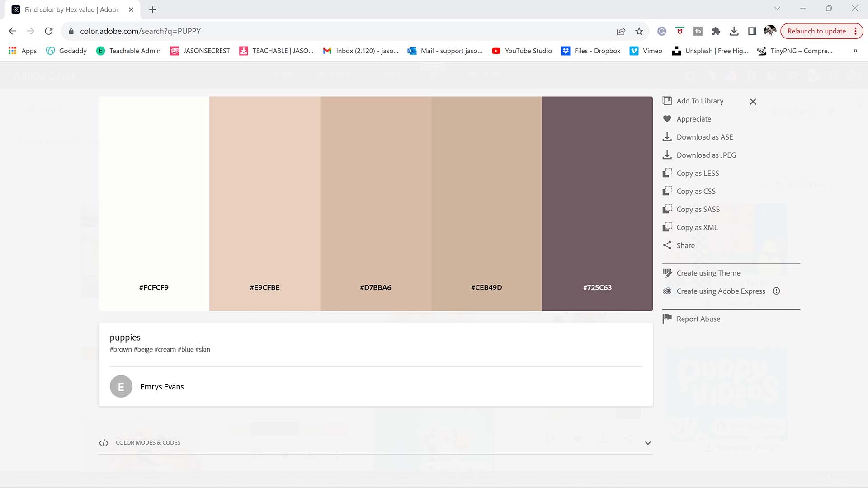The width and height of the screenshot is (868, 488).
Task: Click the Download as ASE icon
Action: coord(667,137)
